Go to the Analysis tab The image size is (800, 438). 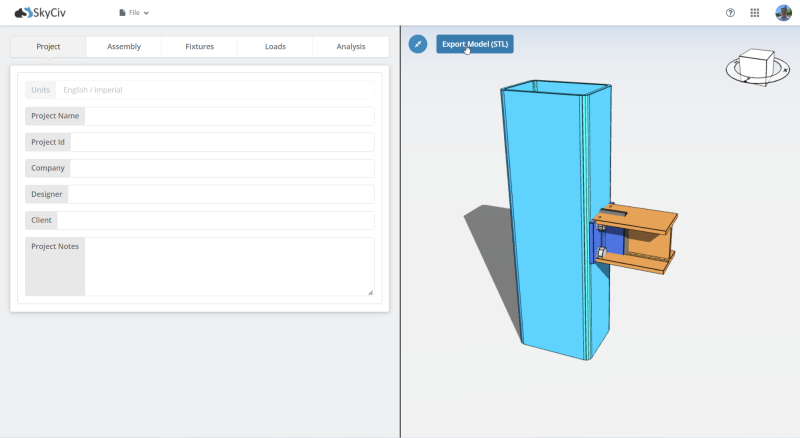(x=350, y=47)
